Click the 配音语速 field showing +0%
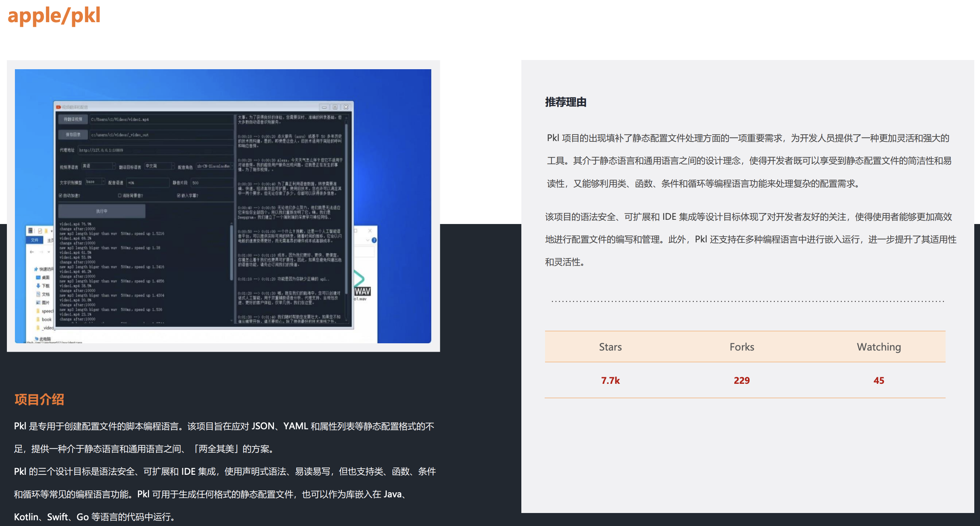This screenshot has width=980, height=526. [148, 183]
